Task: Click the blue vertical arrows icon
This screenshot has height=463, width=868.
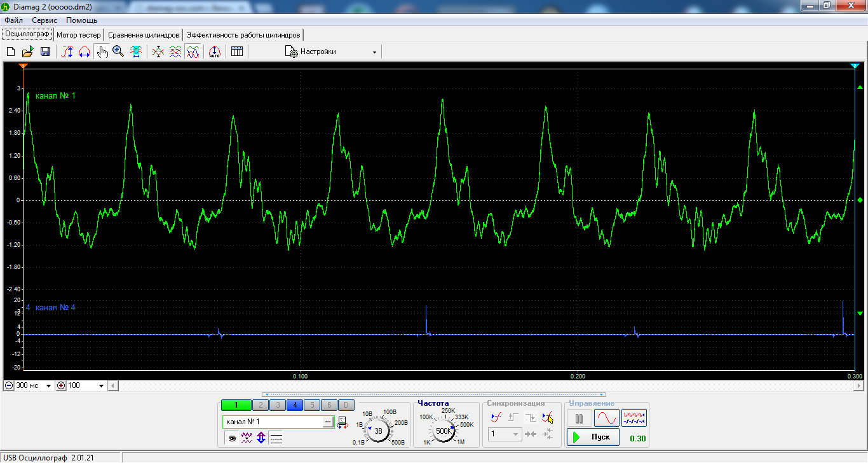Action: pos(261,438)
